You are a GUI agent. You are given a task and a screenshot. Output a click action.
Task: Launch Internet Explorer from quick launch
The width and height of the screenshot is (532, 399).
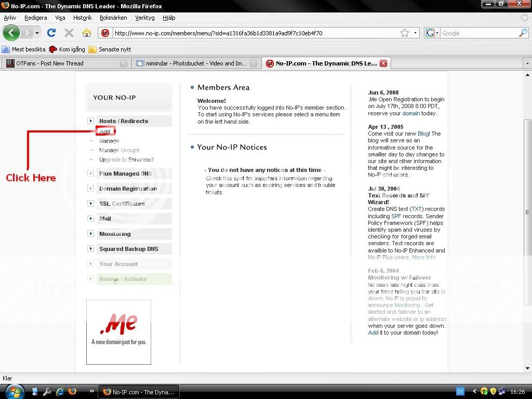pyautogui.click(x=60, y=392)
